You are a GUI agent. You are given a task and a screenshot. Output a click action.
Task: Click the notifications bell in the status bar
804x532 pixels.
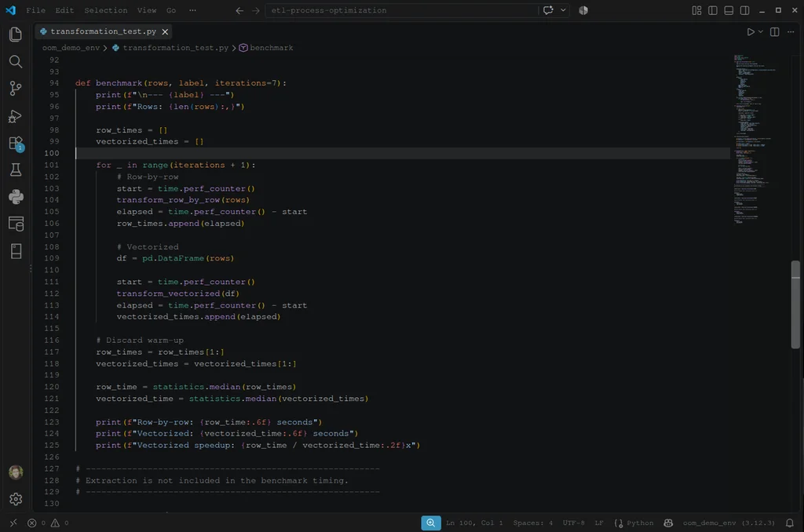(x=790, y=523)
